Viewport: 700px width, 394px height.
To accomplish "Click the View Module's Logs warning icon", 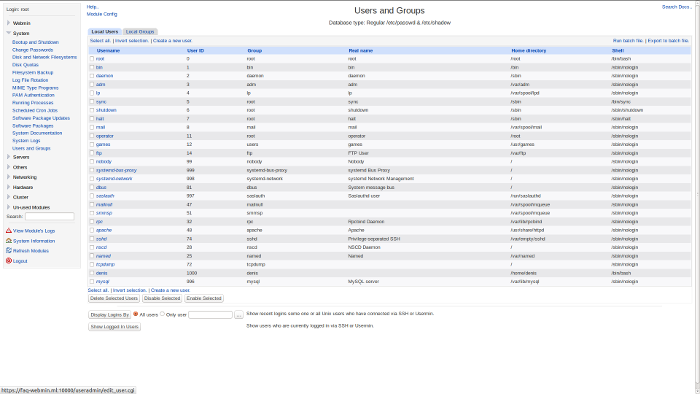I will [x=8, y=231].
